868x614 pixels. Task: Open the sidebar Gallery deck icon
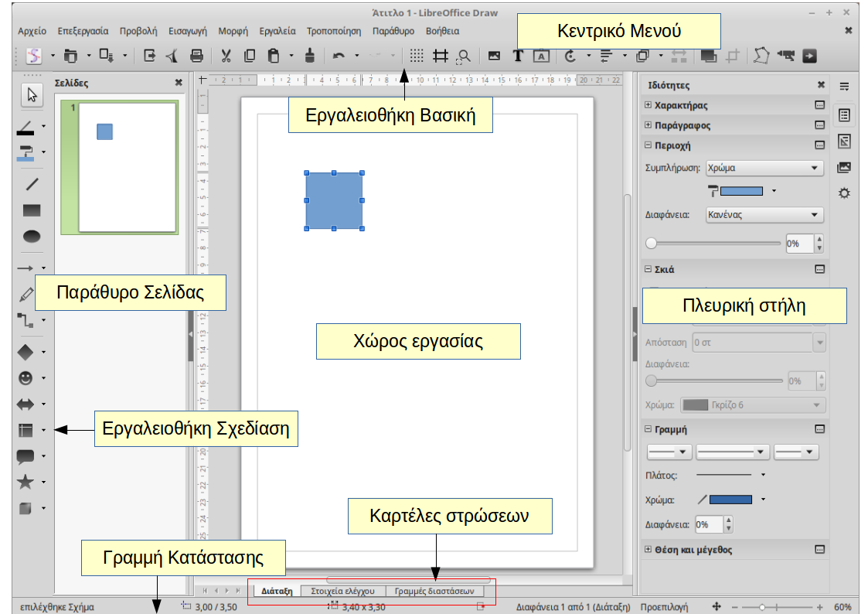(x=844, y=167)
